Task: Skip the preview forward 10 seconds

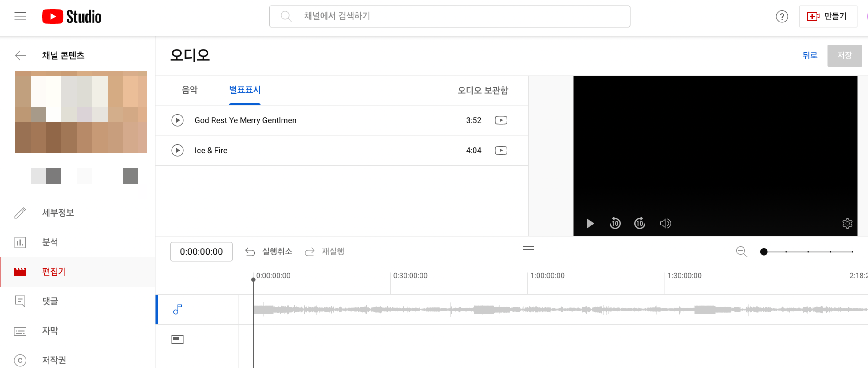Action: coord(640,223)
